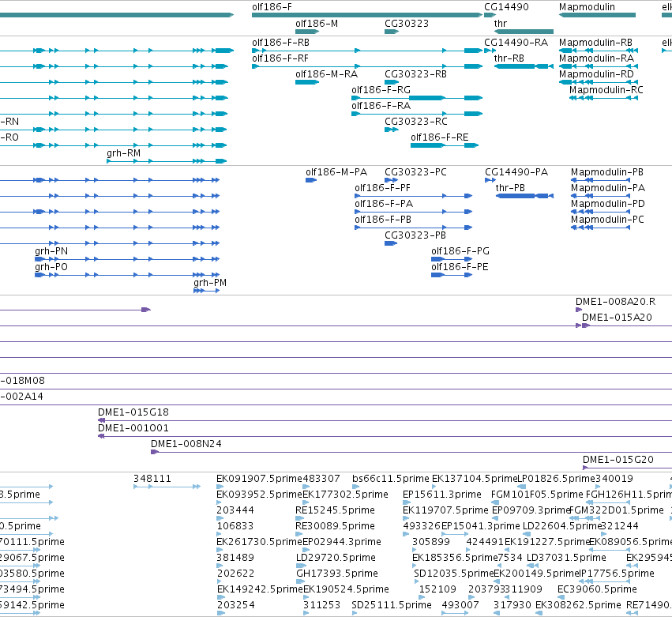Click EST RE15245.5prime
Viewport: 672px width, 617px height.
(x=299, y=518)
